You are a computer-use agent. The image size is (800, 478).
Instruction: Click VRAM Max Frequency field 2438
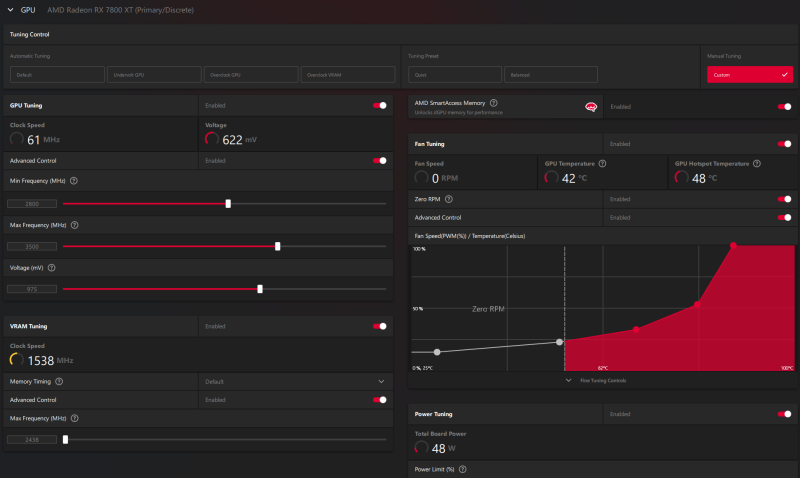point(32,440)
